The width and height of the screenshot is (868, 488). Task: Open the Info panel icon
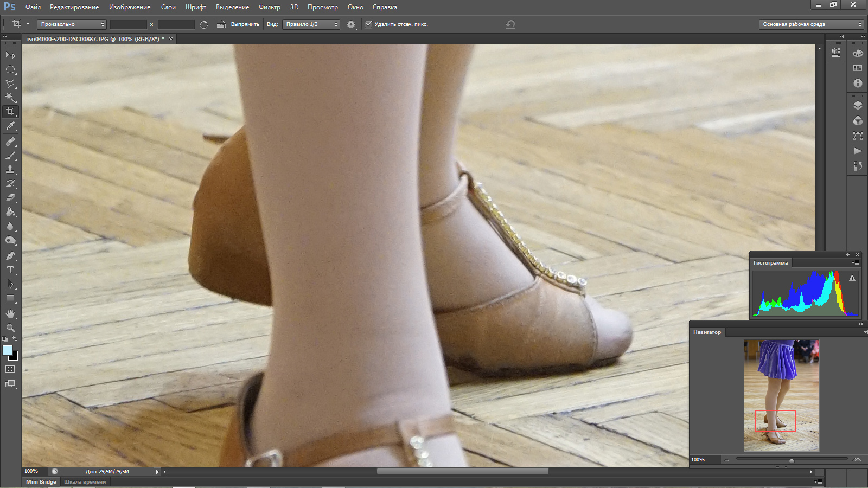tap(858, 84)
